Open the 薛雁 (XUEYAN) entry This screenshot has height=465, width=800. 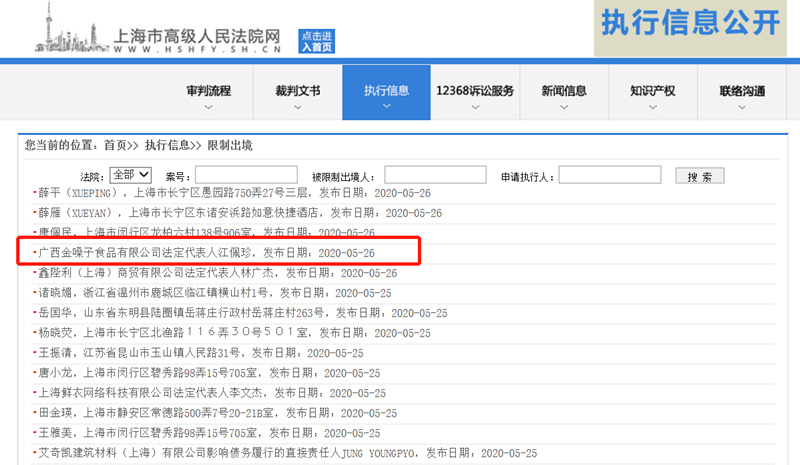pos(240,213)
